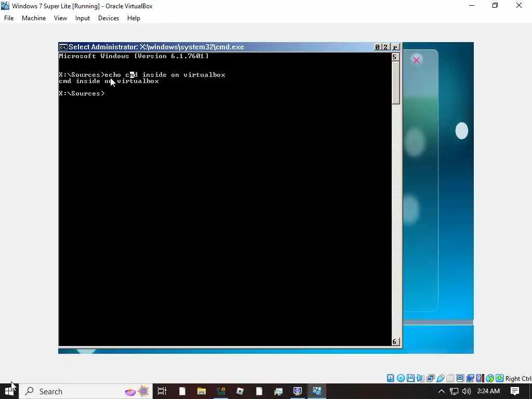Click the floppy disk status icon
This screenshot has width=532, height=399.
coord(410,378)
